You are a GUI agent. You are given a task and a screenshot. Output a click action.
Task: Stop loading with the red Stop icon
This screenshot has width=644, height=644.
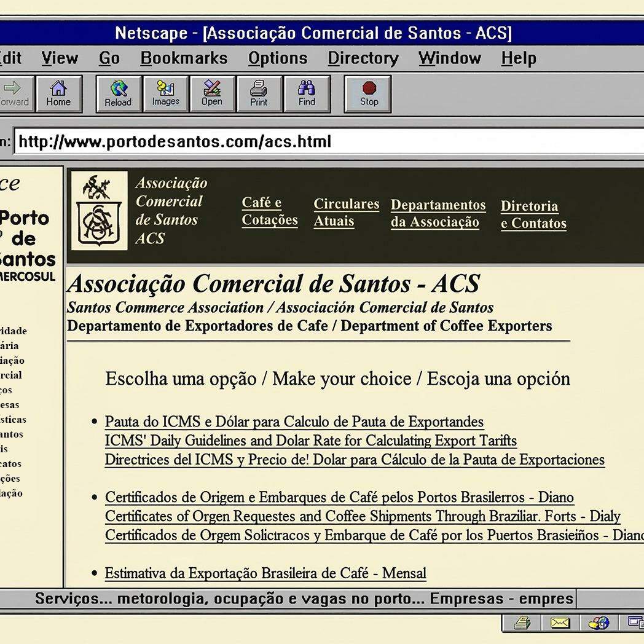click(368, 93)
